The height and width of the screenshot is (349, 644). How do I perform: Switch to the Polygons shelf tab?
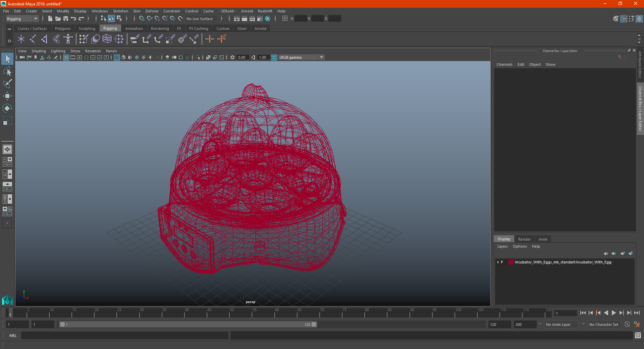point(63,29)
